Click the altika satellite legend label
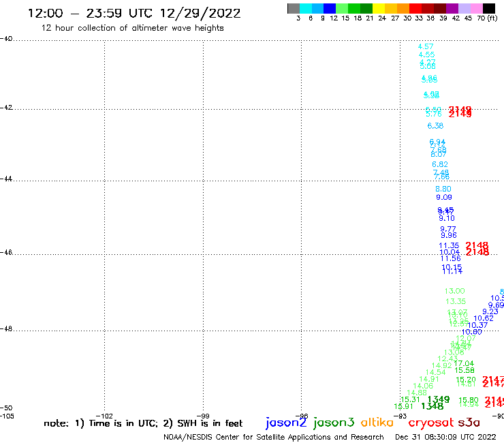 click(x=377, y=423)
